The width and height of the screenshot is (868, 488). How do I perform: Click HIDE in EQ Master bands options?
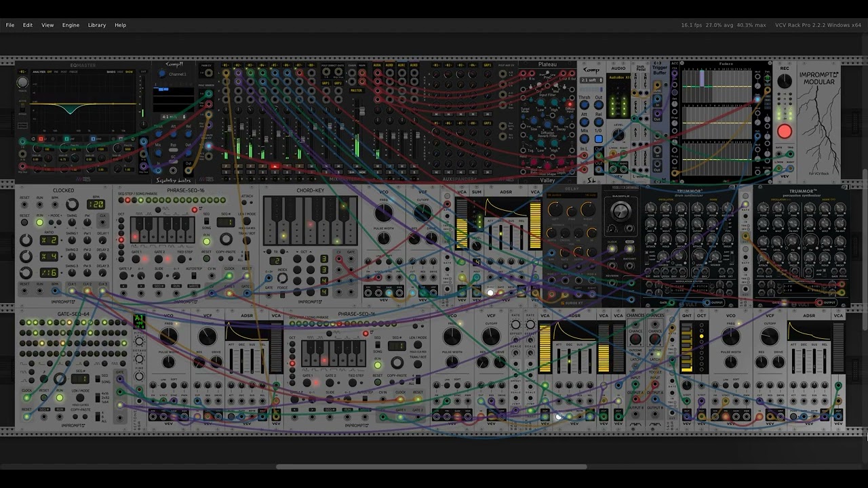point(120,72)
